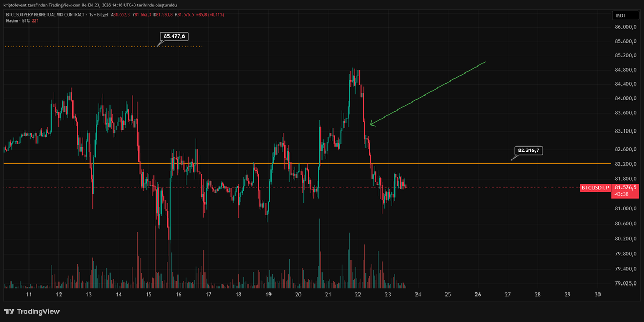Click date 18 on the time axis
Image resolution: width=644 pixels, height=322 pixels.
[238, 294]
